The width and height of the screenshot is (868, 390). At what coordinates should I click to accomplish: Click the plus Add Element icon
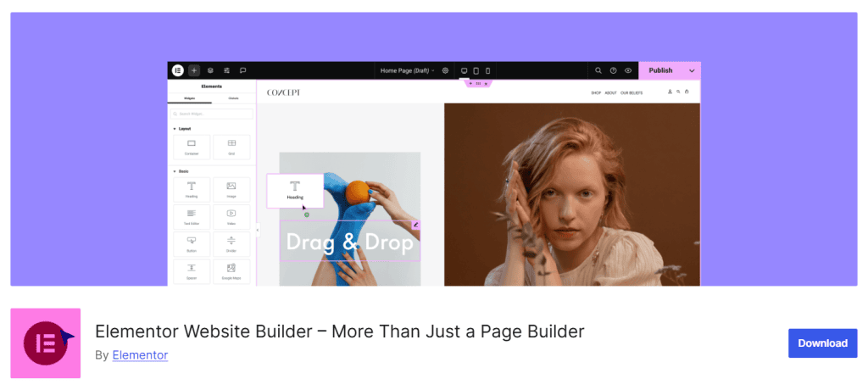194,70
